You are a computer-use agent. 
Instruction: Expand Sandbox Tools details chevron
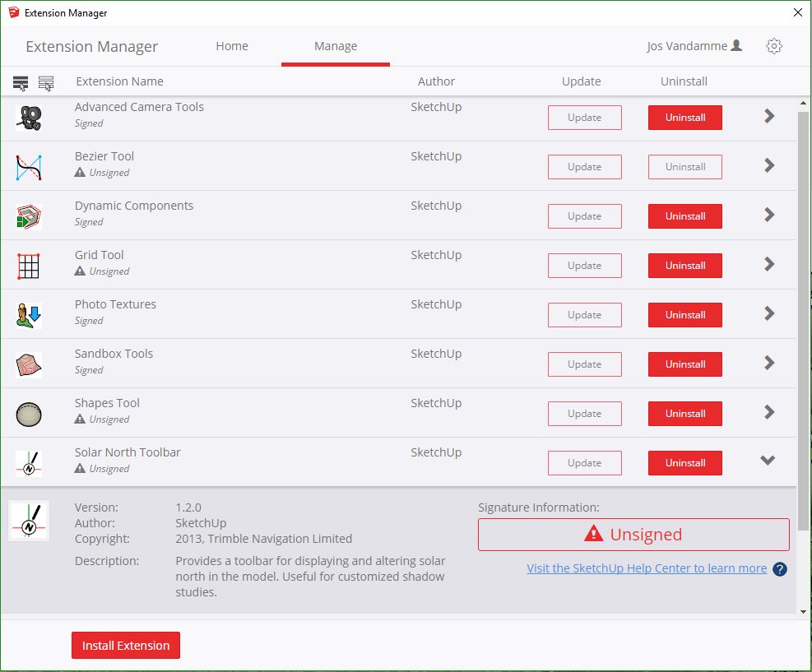coord(769,363)
